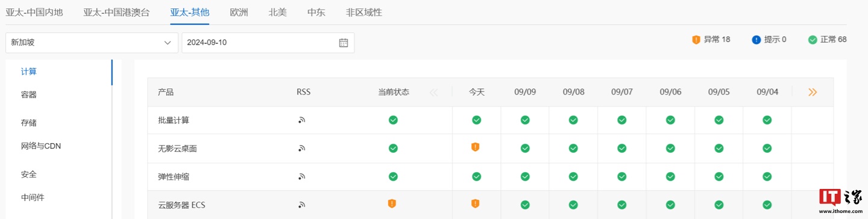Screen dimensions: 868x219
Task: Click the 09/07 column header
Action: [622, 92]
